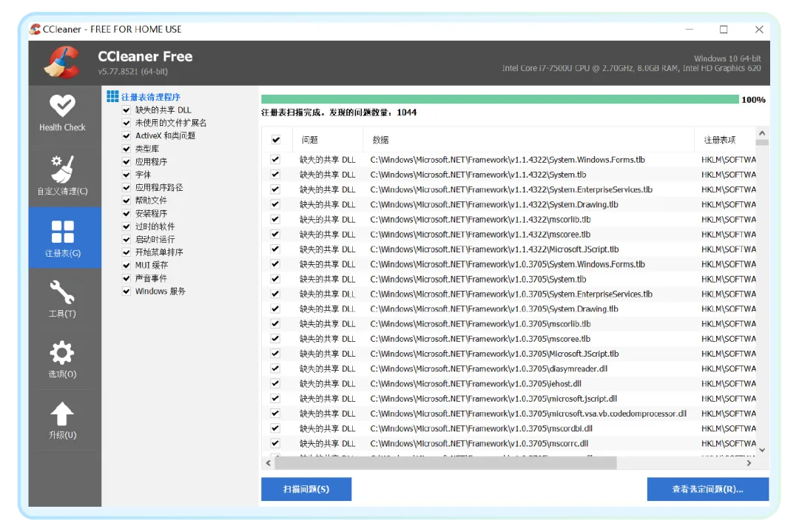
Task: Click the vertical scrollbar down arrow
Action: pyautogui.click(x=762, y=450)
